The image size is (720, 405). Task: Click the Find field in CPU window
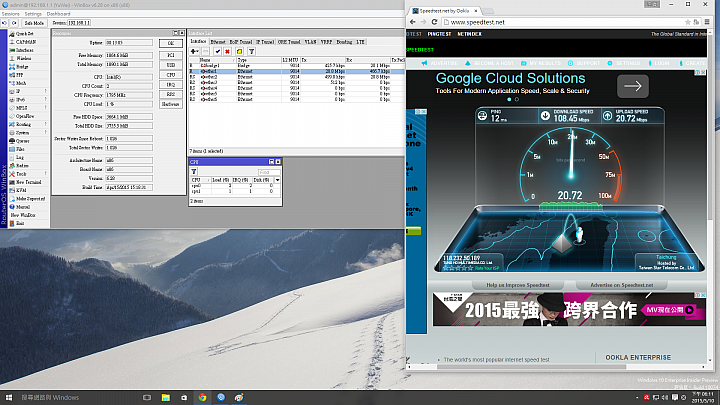[x=269, y=172]
